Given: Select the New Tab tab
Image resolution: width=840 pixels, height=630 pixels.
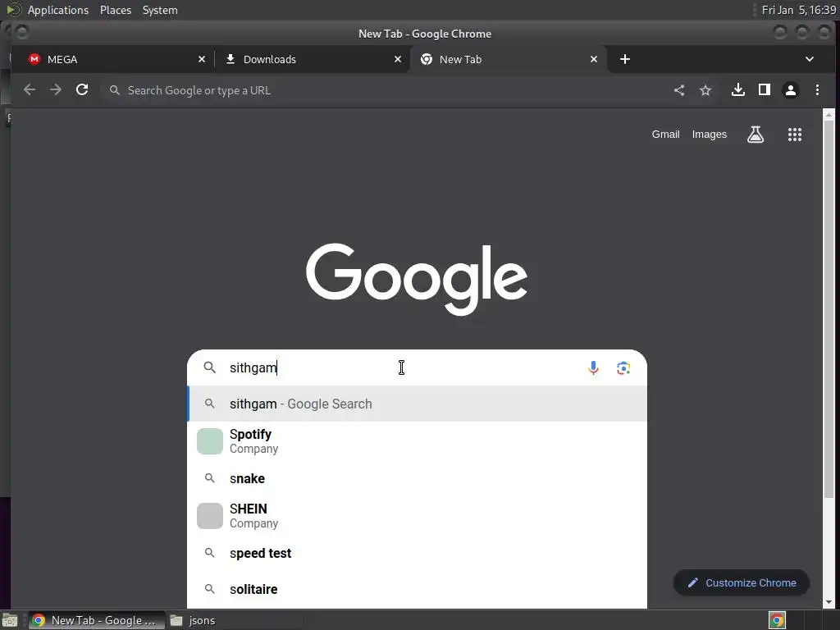Looking at the screenshot, I should [x=508, y=59].
